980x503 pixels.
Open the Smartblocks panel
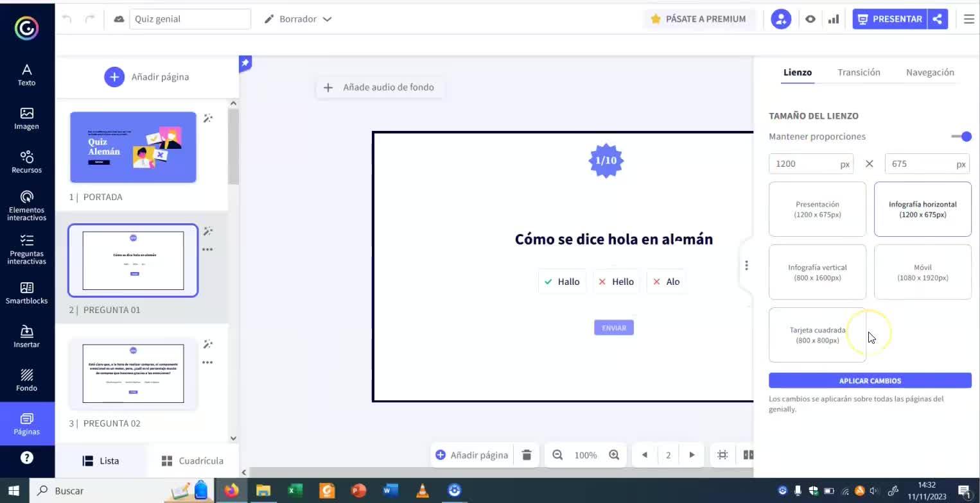pyautogui.click(x=27, y=293)
